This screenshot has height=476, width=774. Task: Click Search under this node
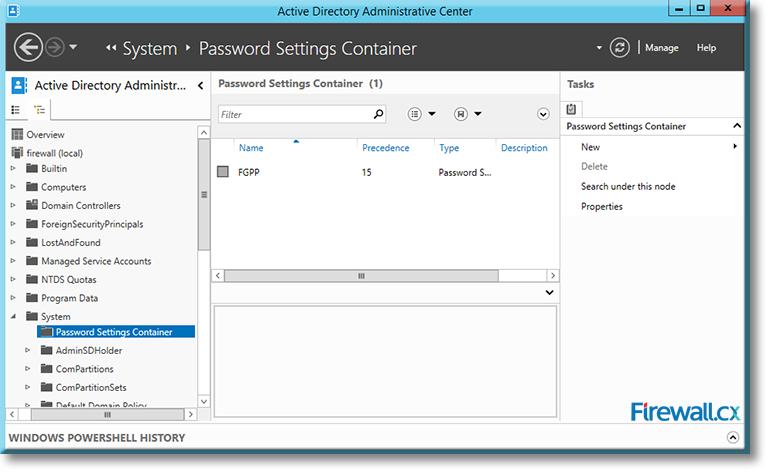click(628, 187)
